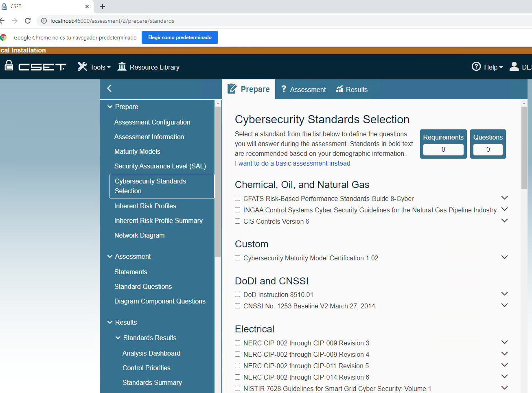Click 'Elegir como predeterminado' button
This screenshot has height=393, width=532.
point(180,37)
